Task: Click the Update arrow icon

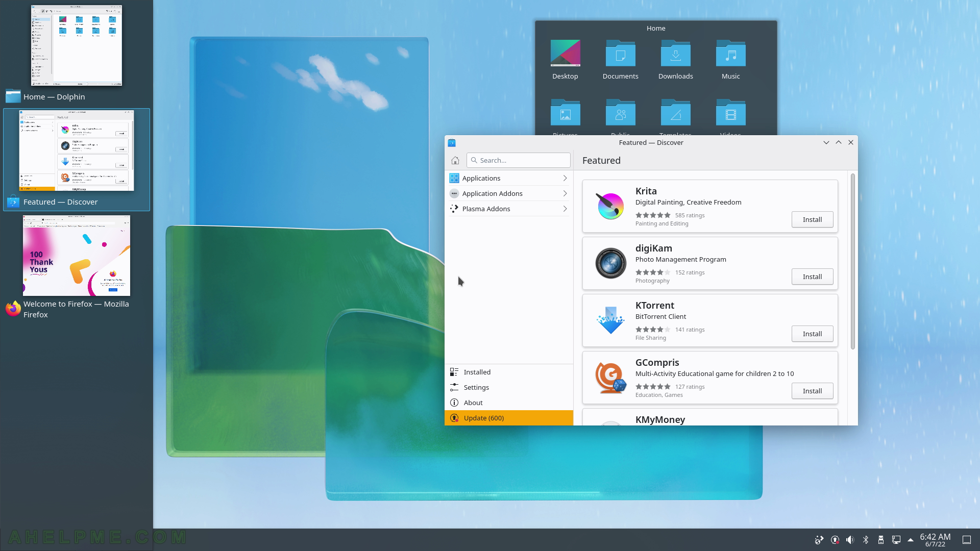Action: point(454,418)
